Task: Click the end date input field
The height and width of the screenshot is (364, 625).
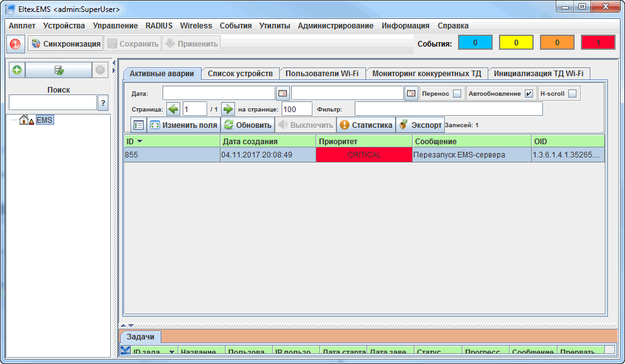Action: pos(347,93)
